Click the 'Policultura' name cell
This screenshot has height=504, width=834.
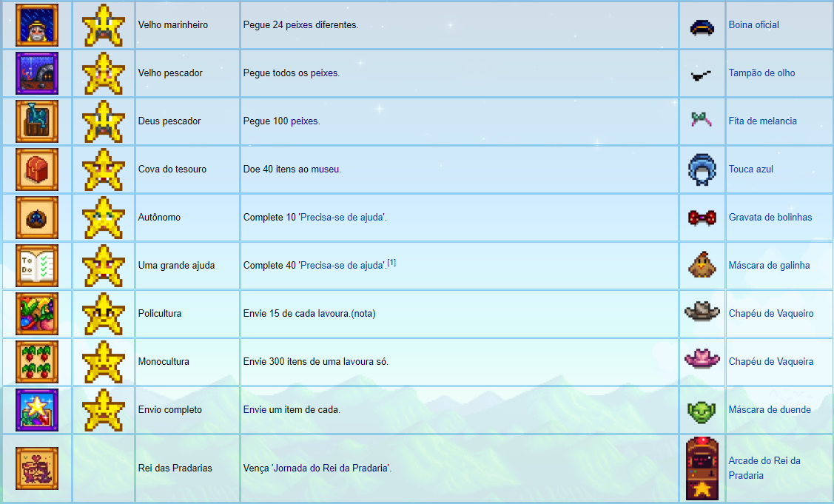188,314
